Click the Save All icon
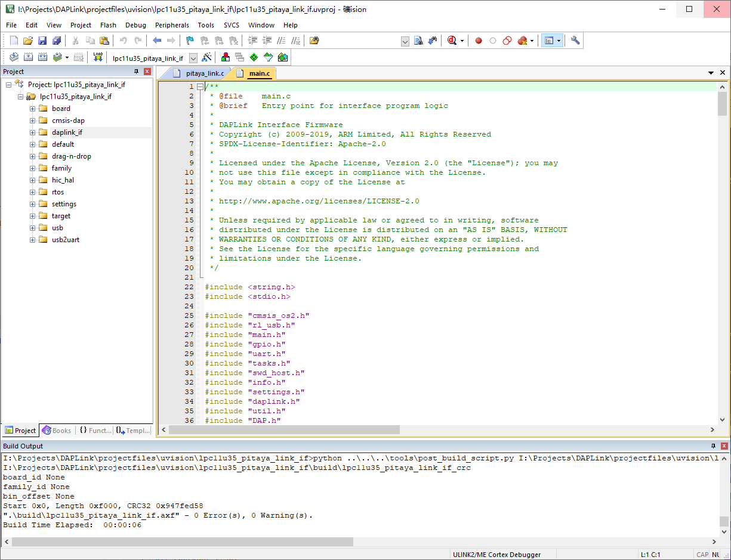This screenshot has width=731, height=560. click(x=57, y=41)
